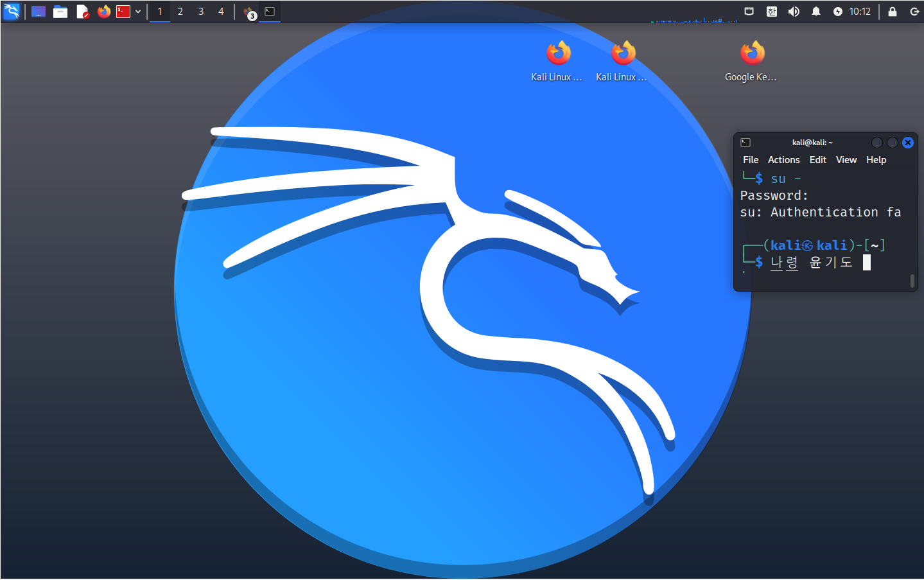This screenshot has height=580, width=924.
Task: Click the terminal window menu icon in its title bar
Action: [745, 143]
